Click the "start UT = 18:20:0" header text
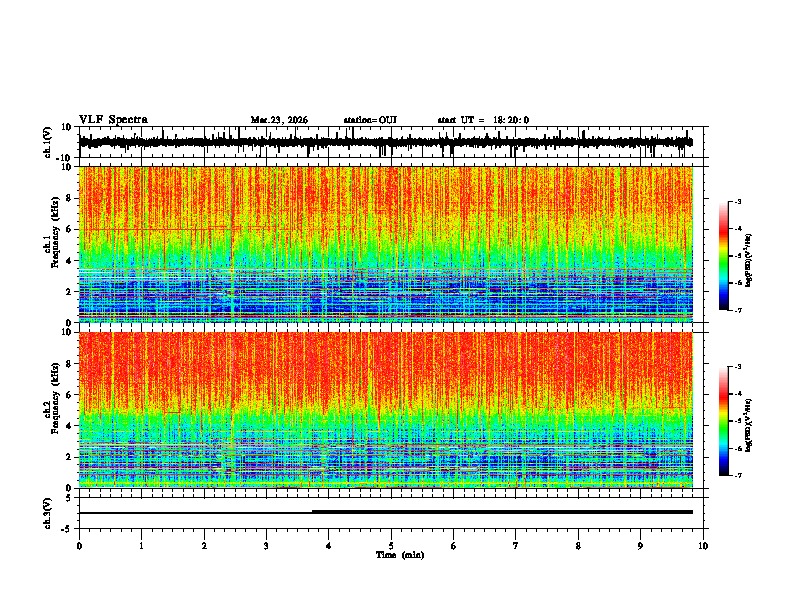This screenshot has width=792, height=612. click(483, 120)
